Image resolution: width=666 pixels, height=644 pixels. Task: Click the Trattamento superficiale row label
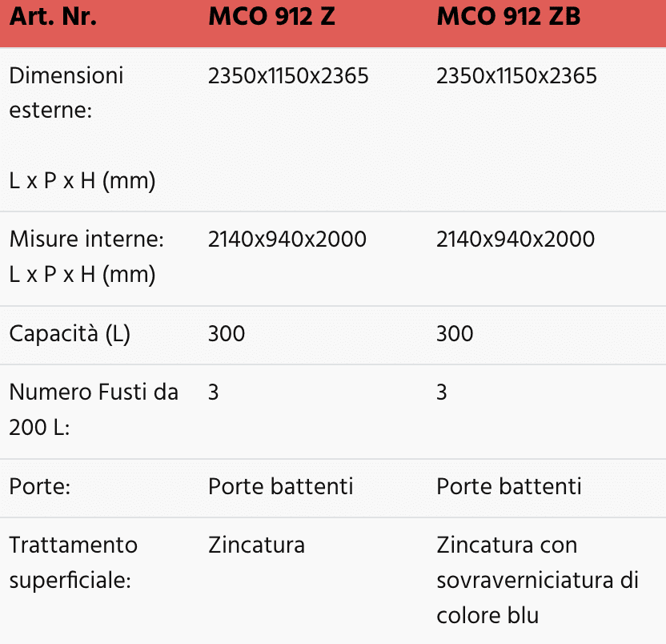[73, 562]
